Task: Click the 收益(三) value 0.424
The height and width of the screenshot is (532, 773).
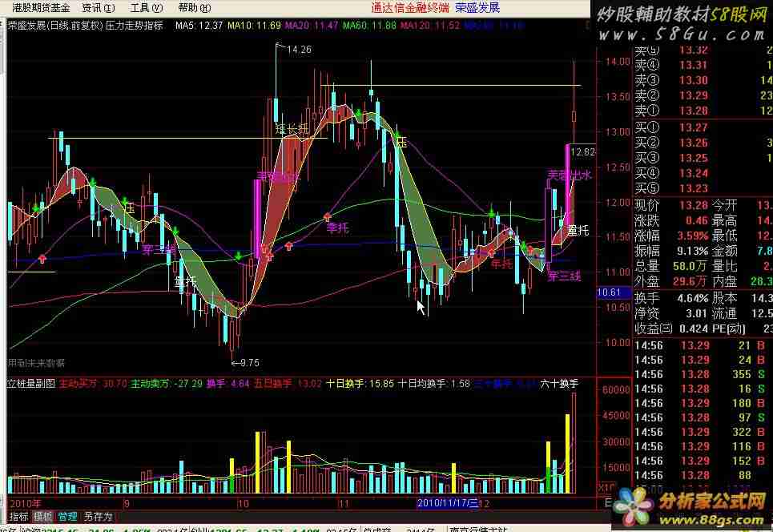Action: click(x=693, y=328)
